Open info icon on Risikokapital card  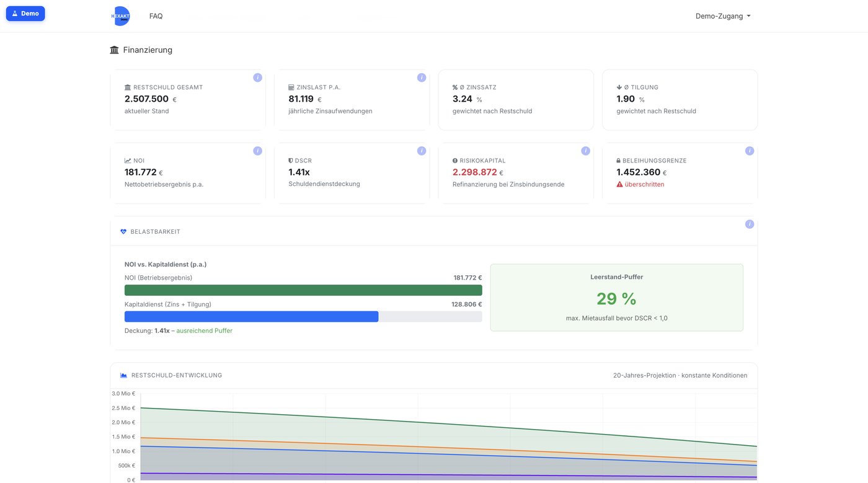(585, 151)
